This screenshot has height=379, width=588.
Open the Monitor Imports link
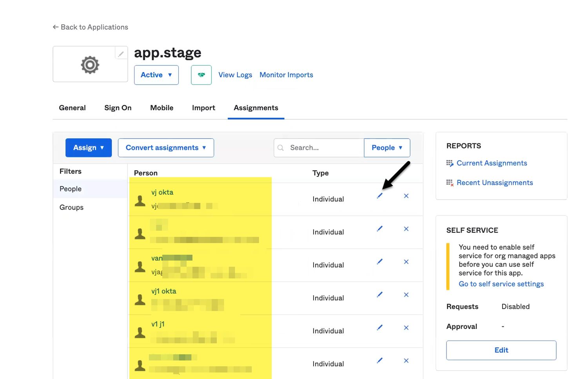tap(286, 75)
